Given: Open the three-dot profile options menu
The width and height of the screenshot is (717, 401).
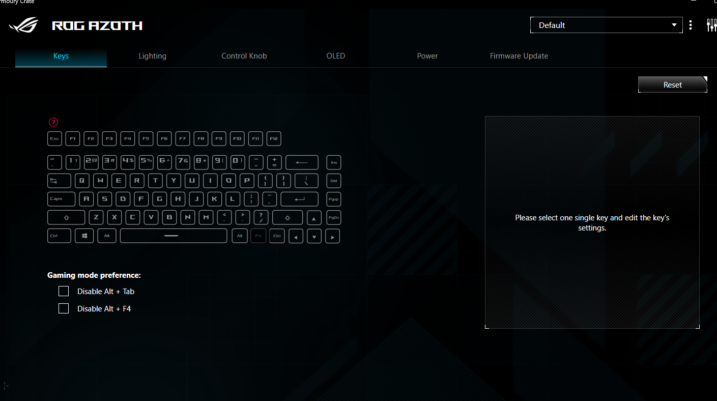Looking at the screenshot, I should click(690, 25).
